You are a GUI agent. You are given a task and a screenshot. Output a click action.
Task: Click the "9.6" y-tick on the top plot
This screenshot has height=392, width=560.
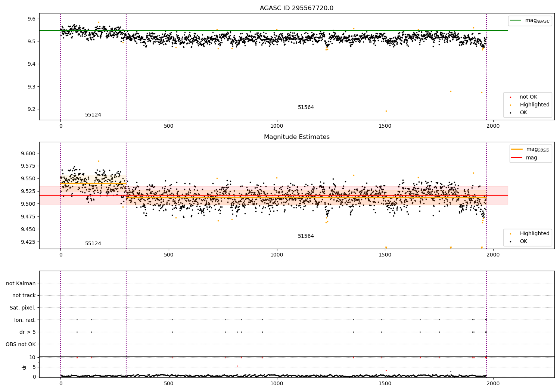[32, 19]
